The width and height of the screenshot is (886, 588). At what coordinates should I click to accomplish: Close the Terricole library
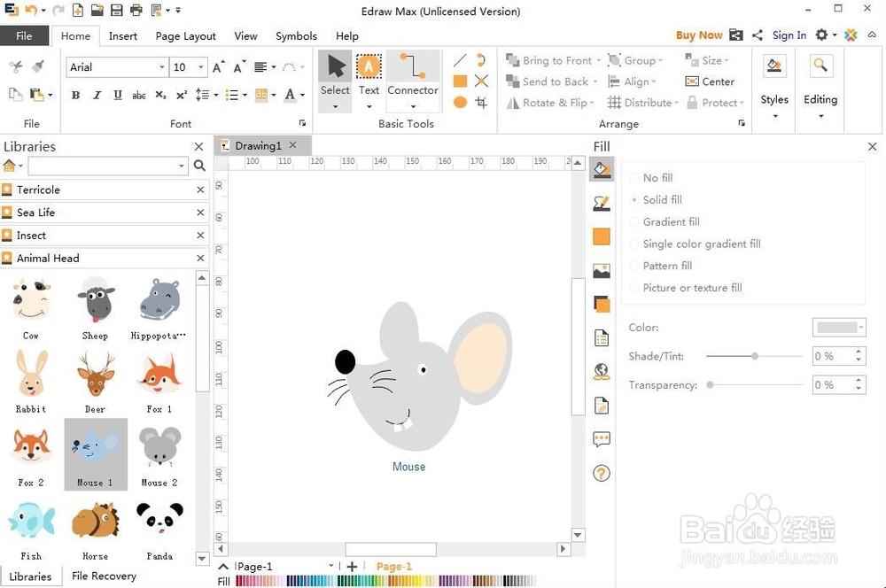pos(200,190)
